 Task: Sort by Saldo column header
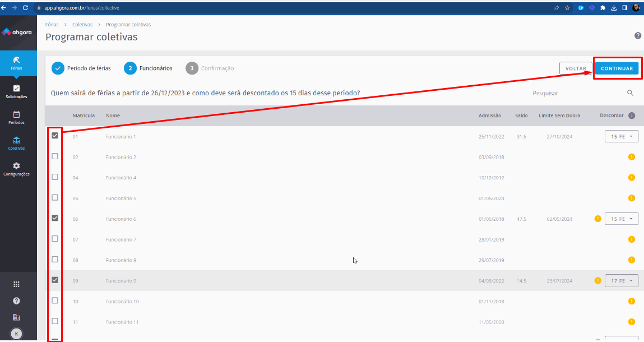point(522,115)
